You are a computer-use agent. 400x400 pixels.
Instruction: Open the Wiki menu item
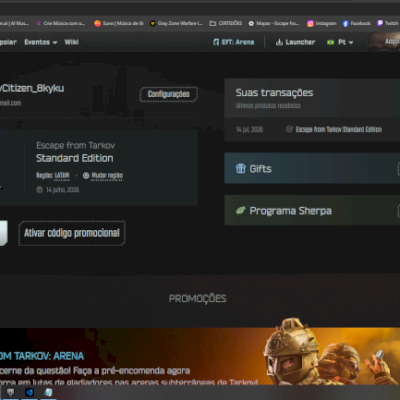point(71,42)
